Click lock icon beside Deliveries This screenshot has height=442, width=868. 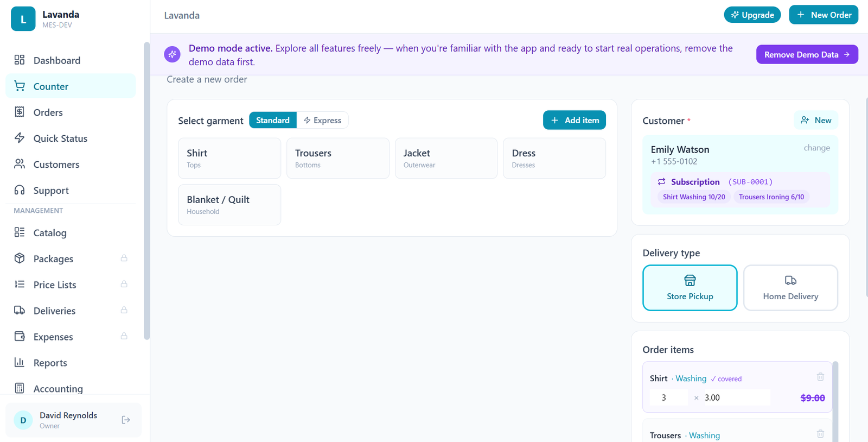124,311
